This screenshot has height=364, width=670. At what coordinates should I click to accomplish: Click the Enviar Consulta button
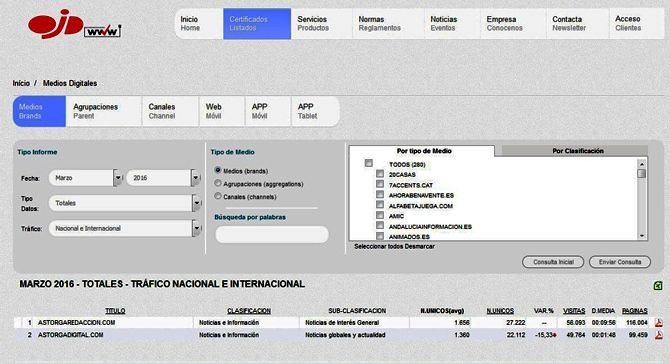pyautogui.click(x=620, y=262)
